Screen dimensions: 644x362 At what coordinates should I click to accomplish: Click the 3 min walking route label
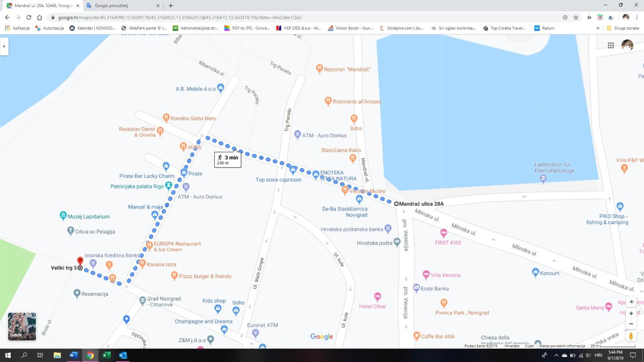[228, 160]
